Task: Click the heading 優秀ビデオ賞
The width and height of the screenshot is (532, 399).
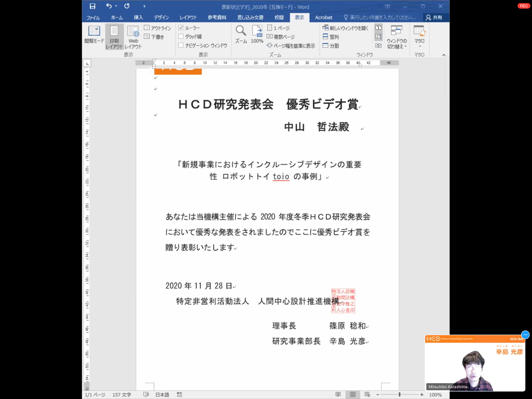Action: [322, 104]
